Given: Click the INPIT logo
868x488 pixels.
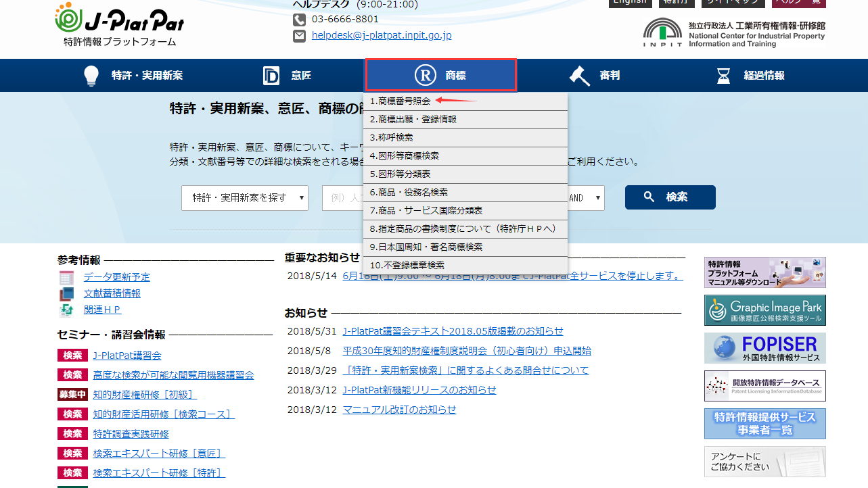Looking at the screenshot, I should [662, 32].
